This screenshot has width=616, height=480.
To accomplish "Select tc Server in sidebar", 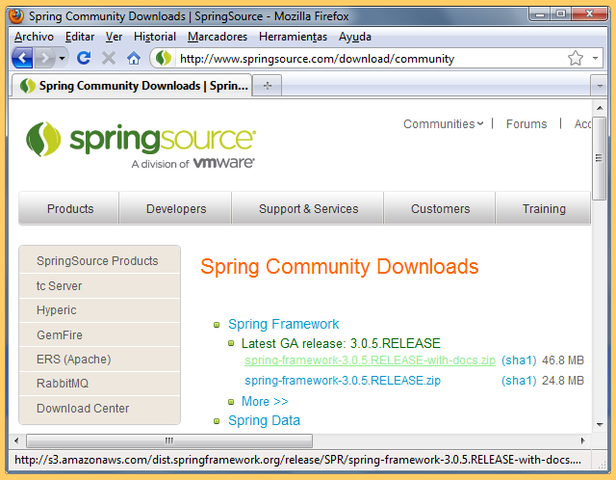I will (99, 286).
